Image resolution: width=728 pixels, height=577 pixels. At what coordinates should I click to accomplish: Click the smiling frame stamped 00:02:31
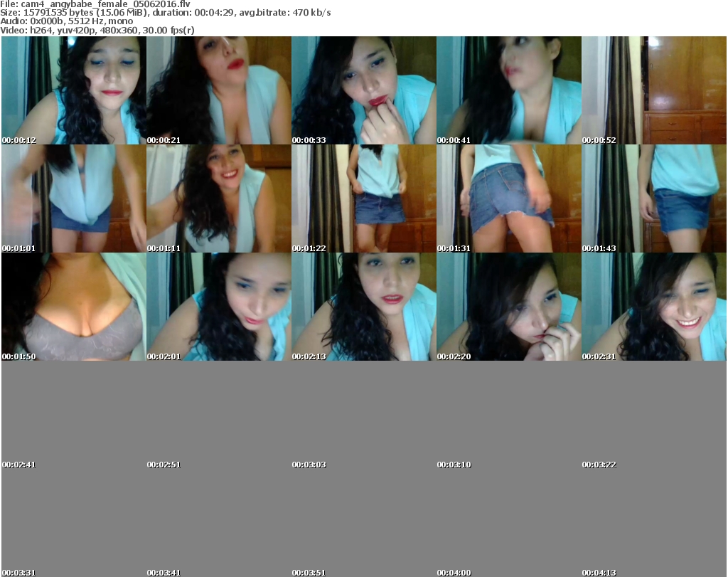[654, 307]
